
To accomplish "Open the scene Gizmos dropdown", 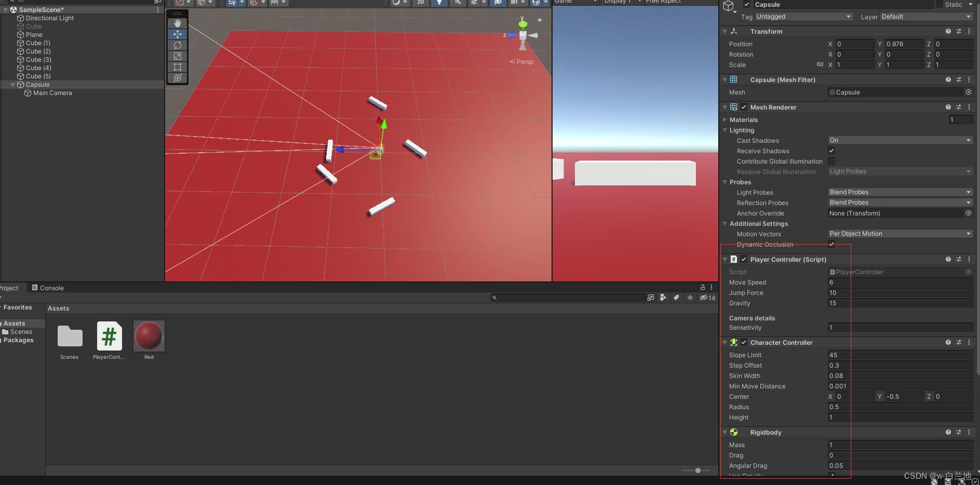I will pos(546,2).
